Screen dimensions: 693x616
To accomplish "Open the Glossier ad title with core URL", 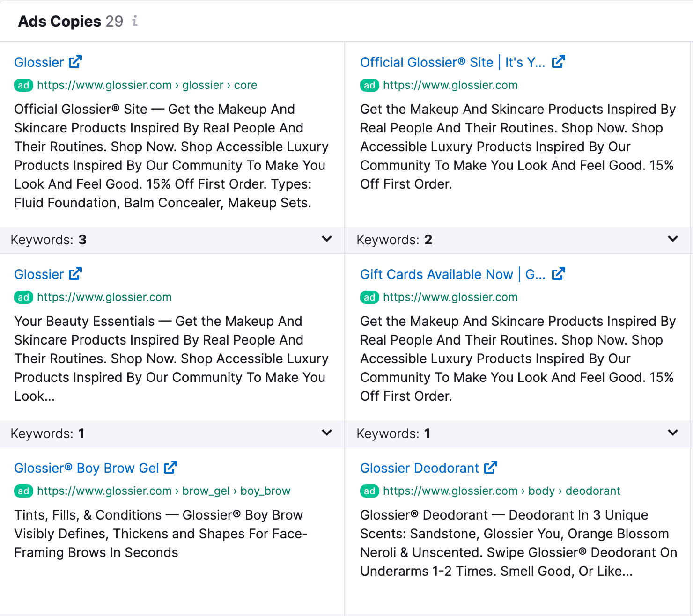I will 39,62.
